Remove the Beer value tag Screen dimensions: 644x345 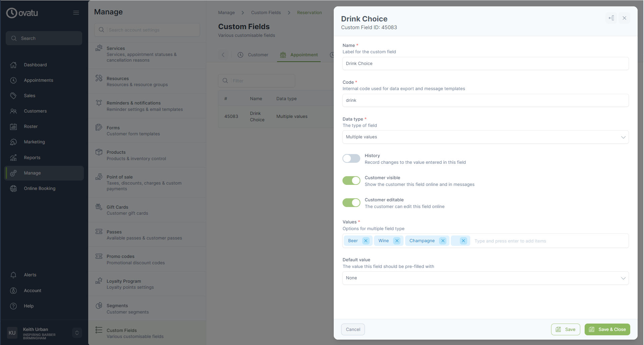(366, 241)
